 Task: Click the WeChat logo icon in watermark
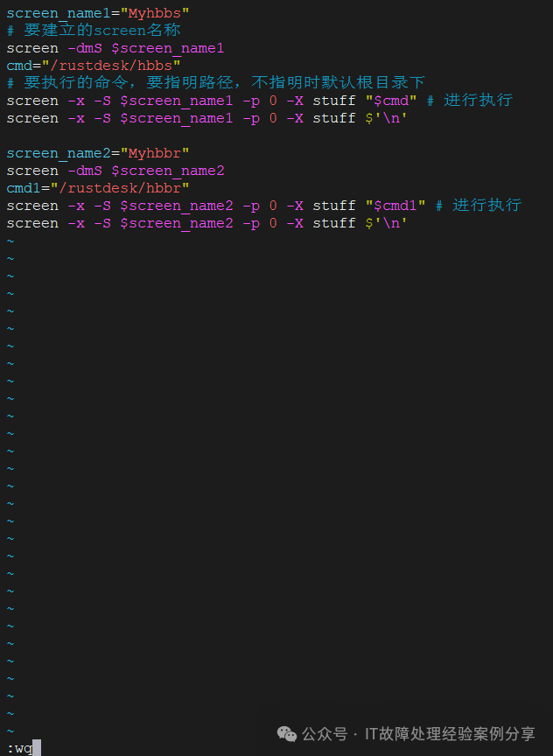[287, 734]
